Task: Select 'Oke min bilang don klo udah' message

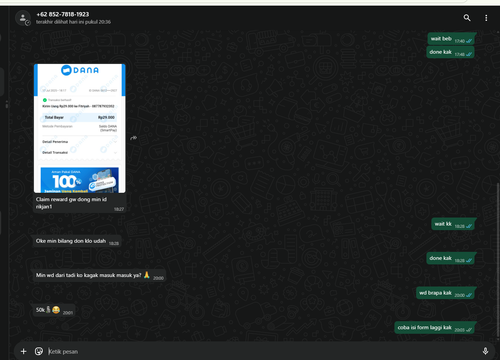Action: coord(77,241)
